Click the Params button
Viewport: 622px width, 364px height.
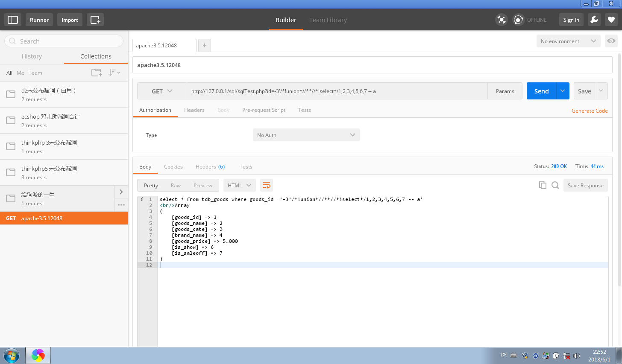(x=505, y=91)
